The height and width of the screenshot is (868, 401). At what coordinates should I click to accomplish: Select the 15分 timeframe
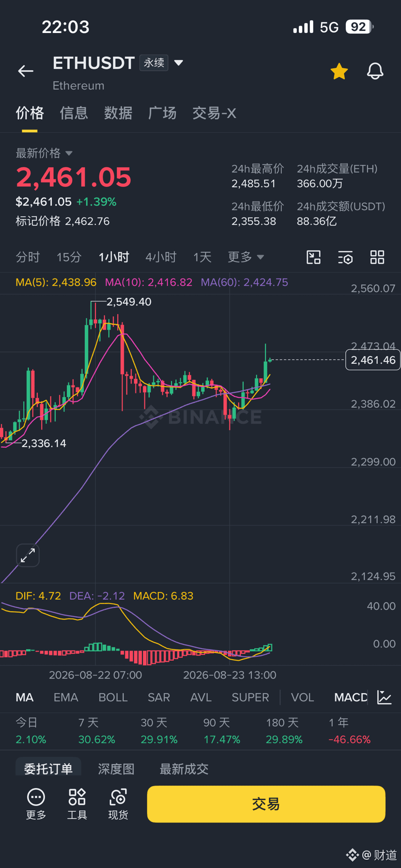69,257
